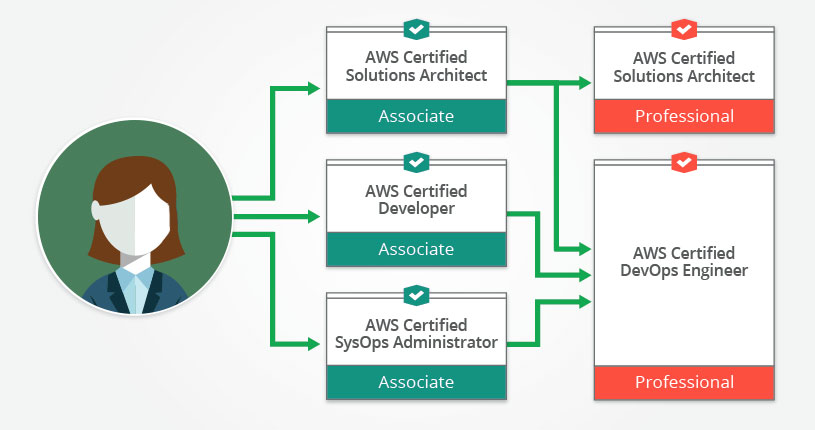The width and height of the screenshot is (815, 430).
Task: Click Associate bar under Developer
Action: tap(416, 249)
